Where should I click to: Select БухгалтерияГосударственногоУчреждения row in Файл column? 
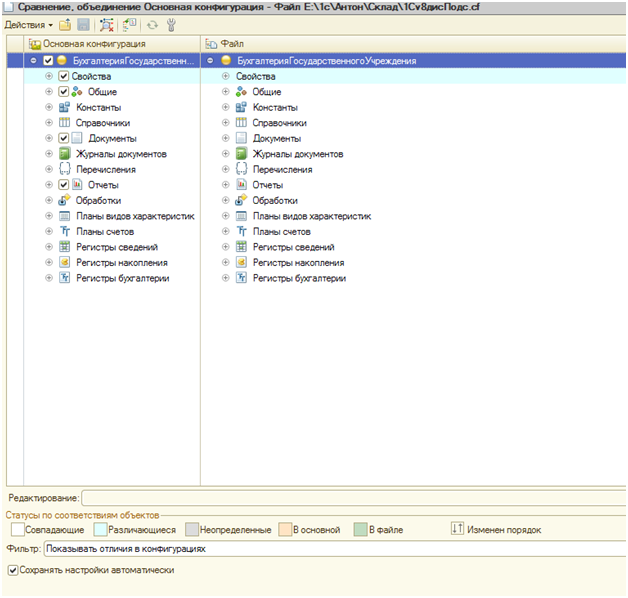[413, 61]
